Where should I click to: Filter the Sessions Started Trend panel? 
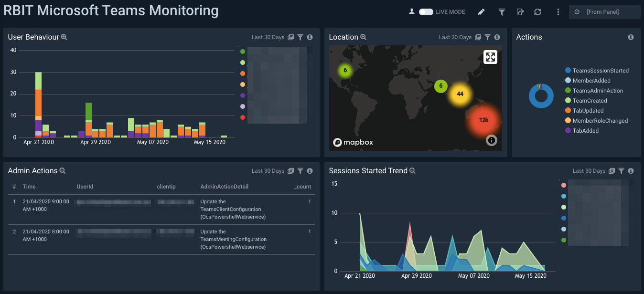click(621, 171)
